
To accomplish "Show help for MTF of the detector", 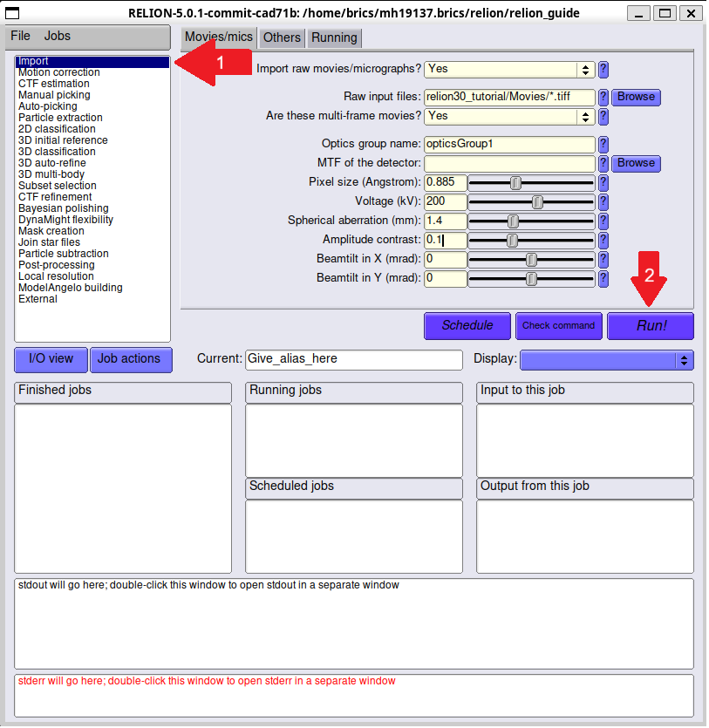I will pyautogui.click(x=603, y=163).
